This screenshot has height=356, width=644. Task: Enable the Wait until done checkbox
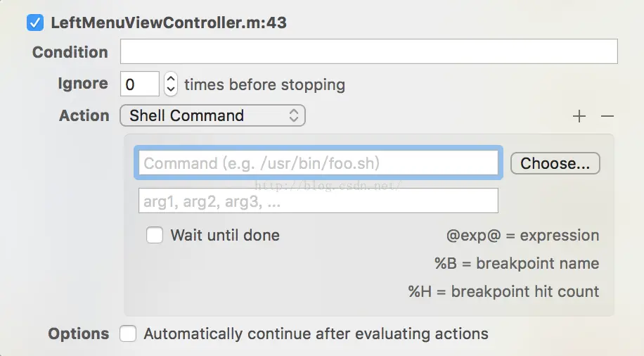click(155, 235)
